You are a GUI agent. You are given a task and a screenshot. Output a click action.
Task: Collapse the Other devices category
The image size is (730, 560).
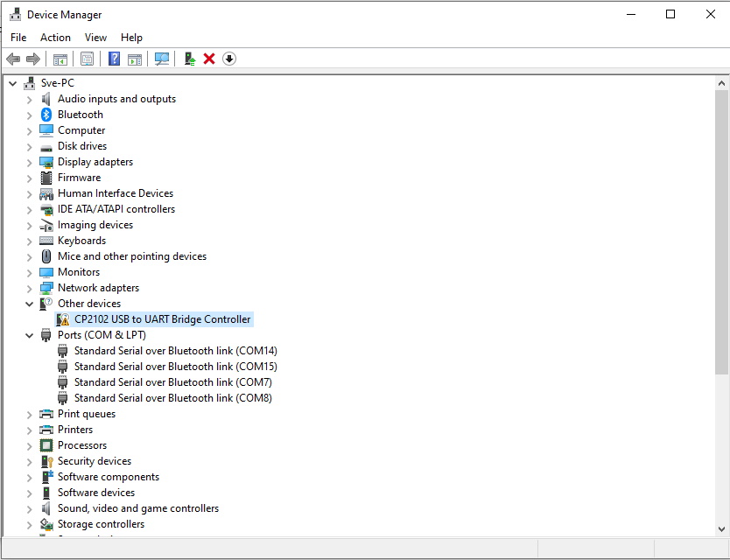pyautogui.click(x=29, y=304)
